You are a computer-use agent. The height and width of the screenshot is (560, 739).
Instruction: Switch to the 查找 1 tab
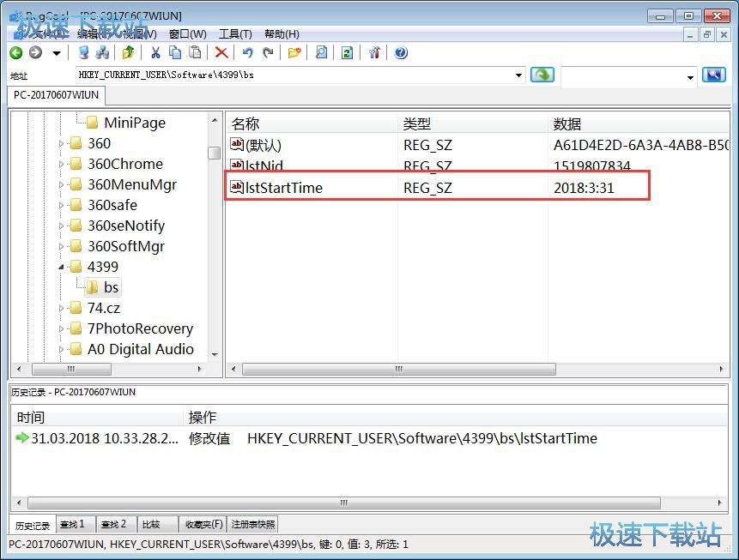coord(75,524)
